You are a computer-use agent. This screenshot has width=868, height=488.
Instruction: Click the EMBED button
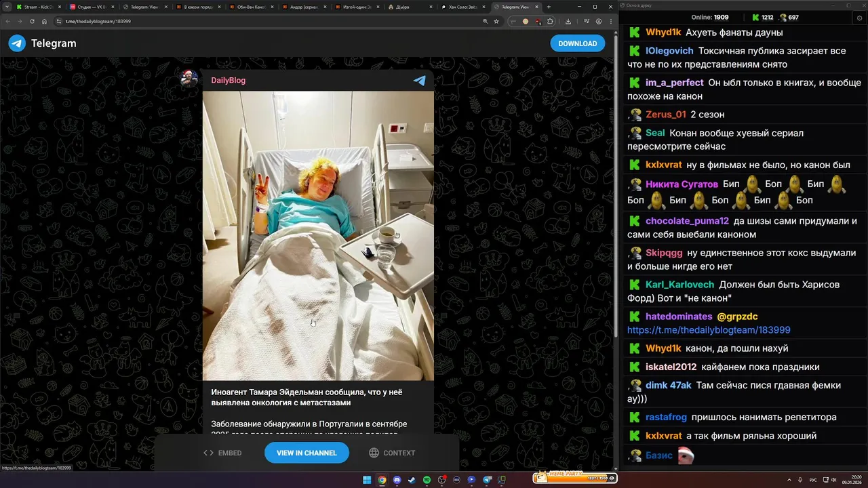click(222, 453)
